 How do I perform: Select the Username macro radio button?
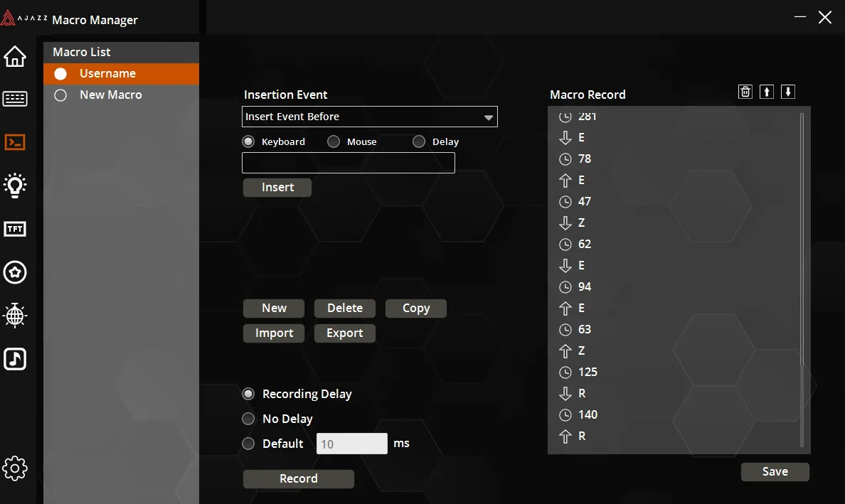pyautogui.click(x=60, y=74)
